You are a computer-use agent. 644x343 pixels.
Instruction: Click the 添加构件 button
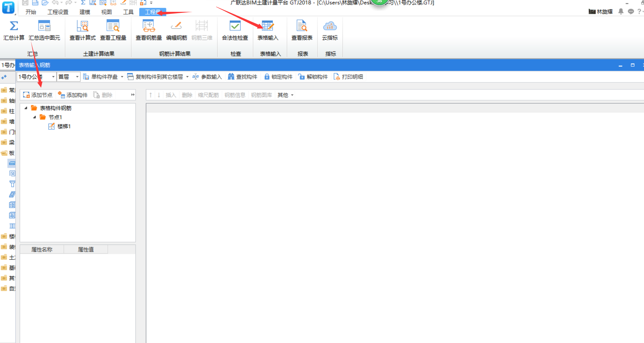tap(73, 95)
